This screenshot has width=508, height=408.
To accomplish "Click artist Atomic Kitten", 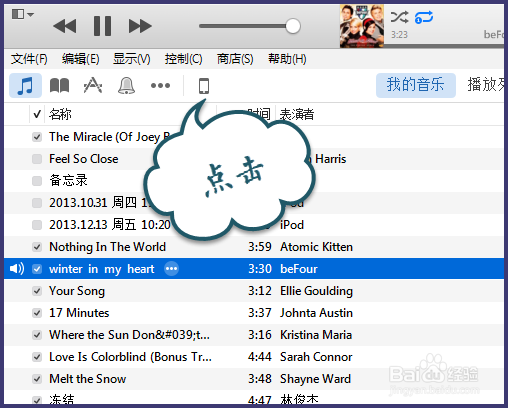I will (x=316, y=247).
